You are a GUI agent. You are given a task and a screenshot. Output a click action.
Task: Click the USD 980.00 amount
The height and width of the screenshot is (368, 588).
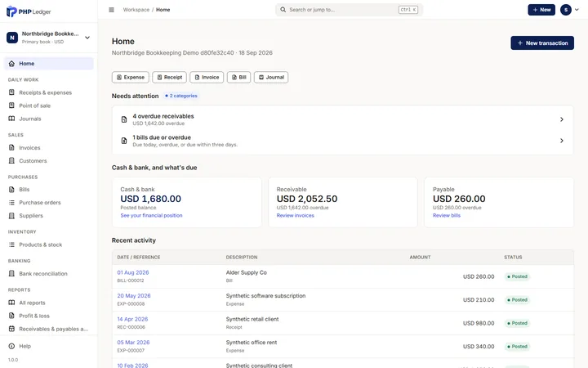click(479, 323)
